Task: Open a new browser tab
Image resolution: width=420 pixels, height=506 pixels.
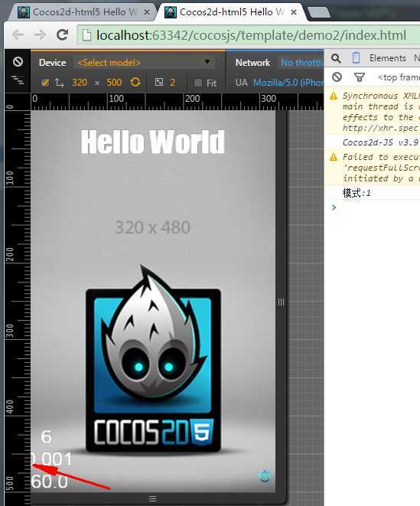Action: (319, 12)
